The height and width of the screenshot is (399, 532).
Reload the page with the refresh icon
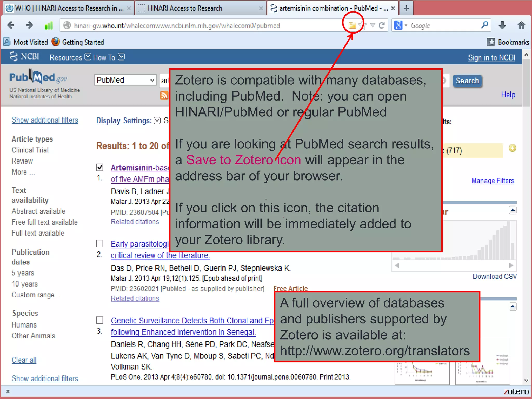click(381, 25)
